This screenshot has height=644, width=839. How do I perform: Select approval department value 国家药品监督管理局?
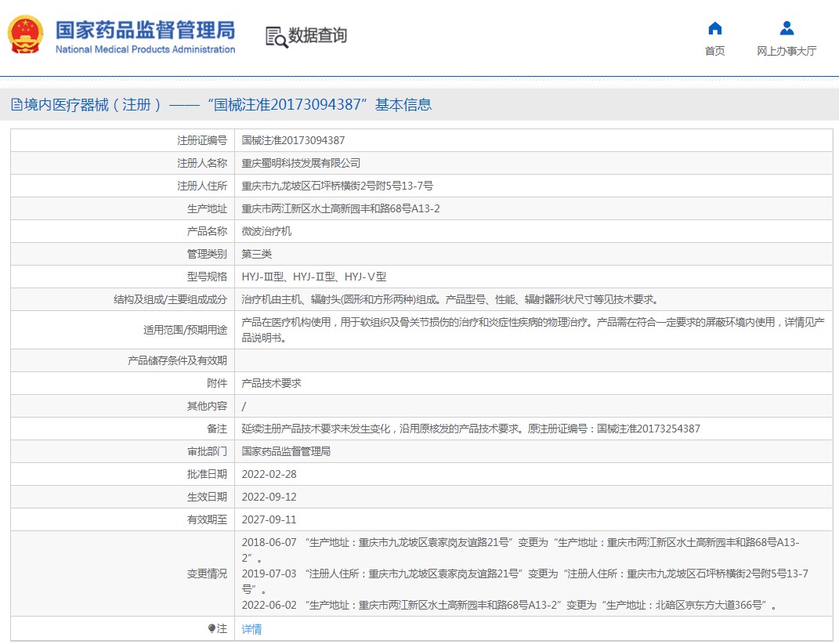coord(286,451)
